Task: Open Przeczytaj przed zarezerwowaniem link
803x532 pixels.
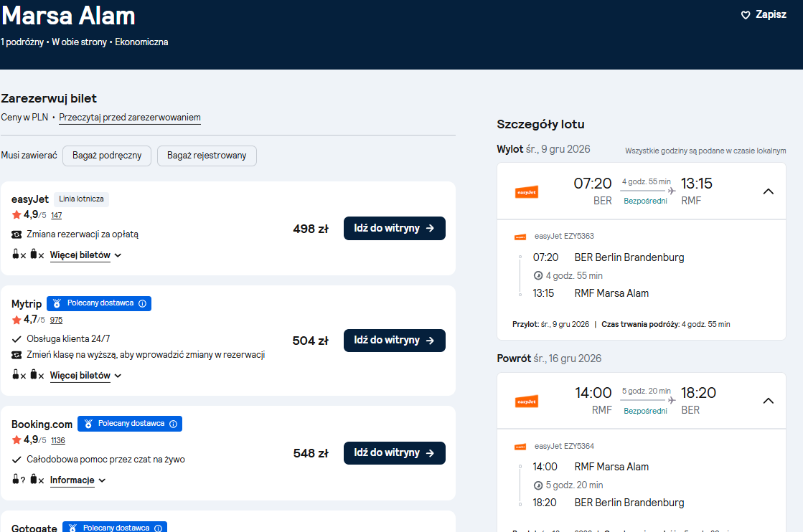Action: (130, 117)
